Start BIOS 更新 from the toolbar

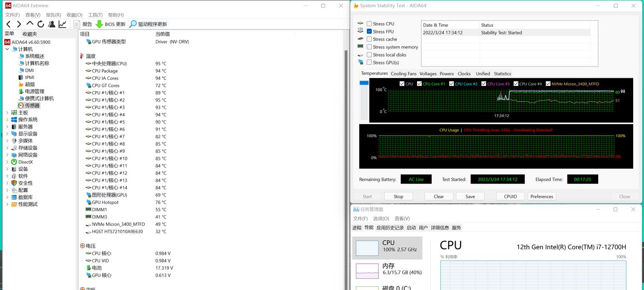click(x=111, y=24)
